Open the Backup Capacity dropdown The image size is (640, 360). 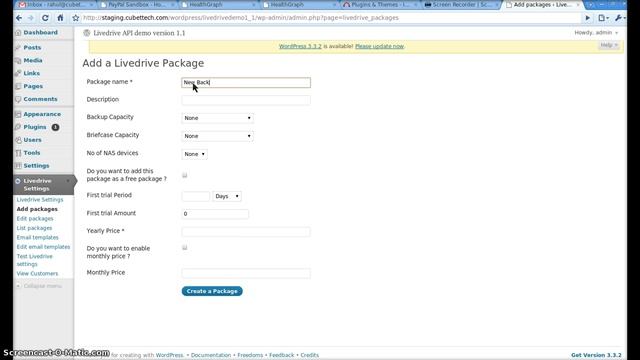click(x=218, y=118)
